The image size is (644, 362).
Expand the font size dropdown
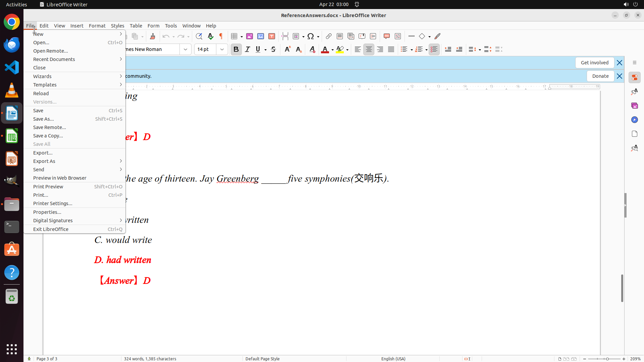coord(222,49)
